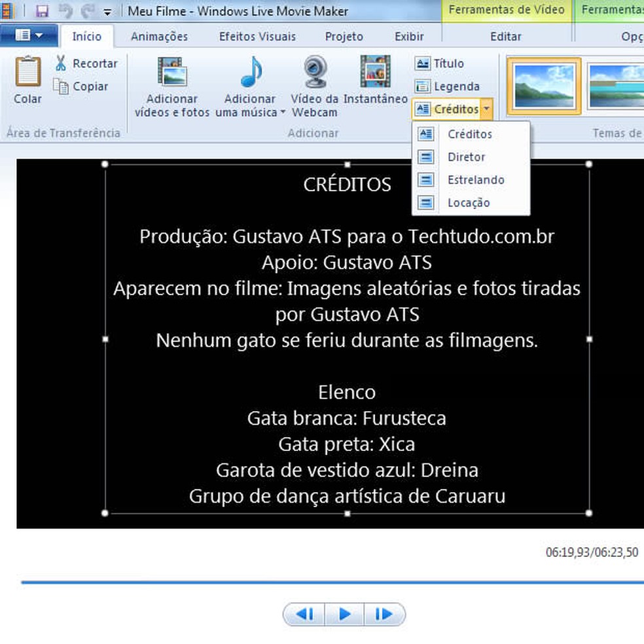Viewport: 644px width, 644px height.
Task: Open the Projeto tab
Action: pyautogui.click(x=344, y=36)
